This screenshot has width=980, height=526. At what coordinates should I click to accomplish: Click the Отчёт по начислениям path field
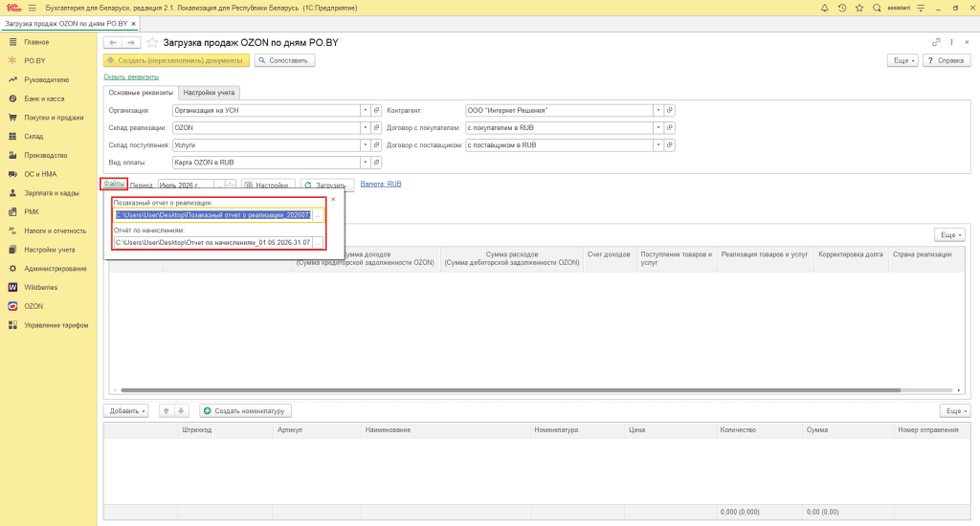pos(212,242)
